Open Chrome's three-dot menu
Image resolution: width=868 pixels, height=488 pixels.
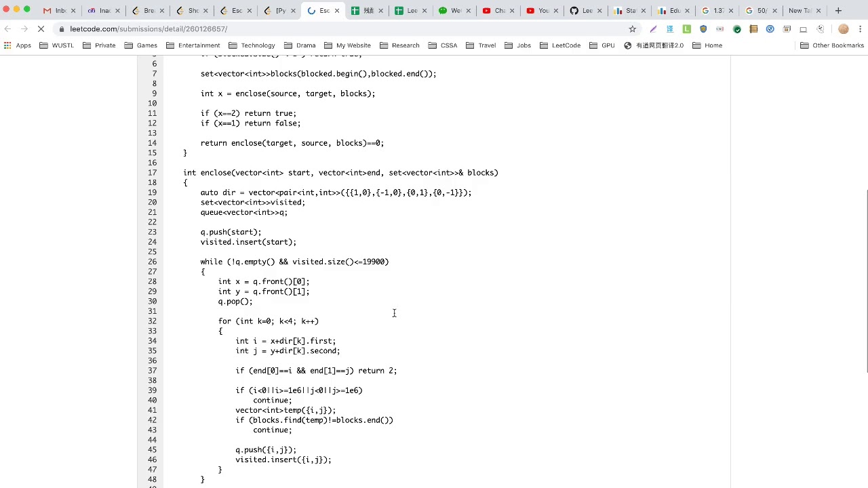(859, 29)
